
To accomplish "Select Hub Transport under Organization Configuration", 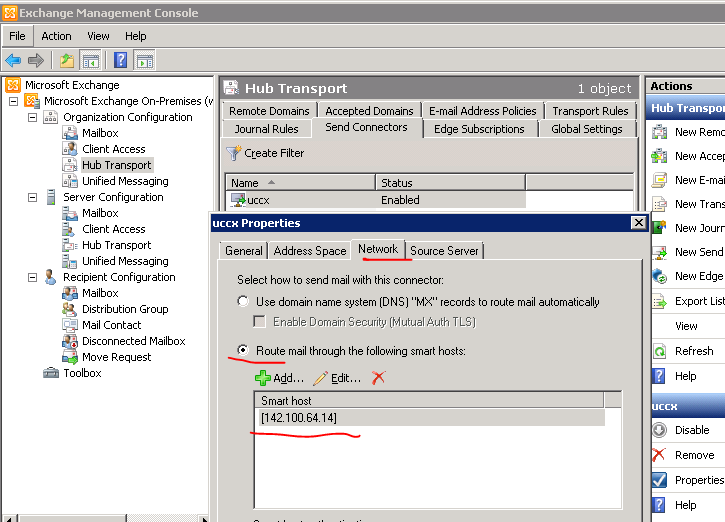I will (x=117, y=165).
